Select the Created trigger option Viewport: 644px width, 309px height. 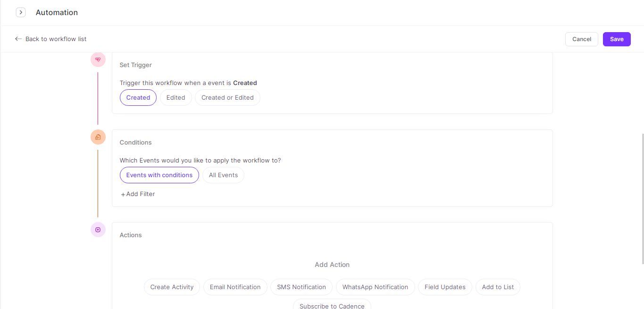point(138,97)
